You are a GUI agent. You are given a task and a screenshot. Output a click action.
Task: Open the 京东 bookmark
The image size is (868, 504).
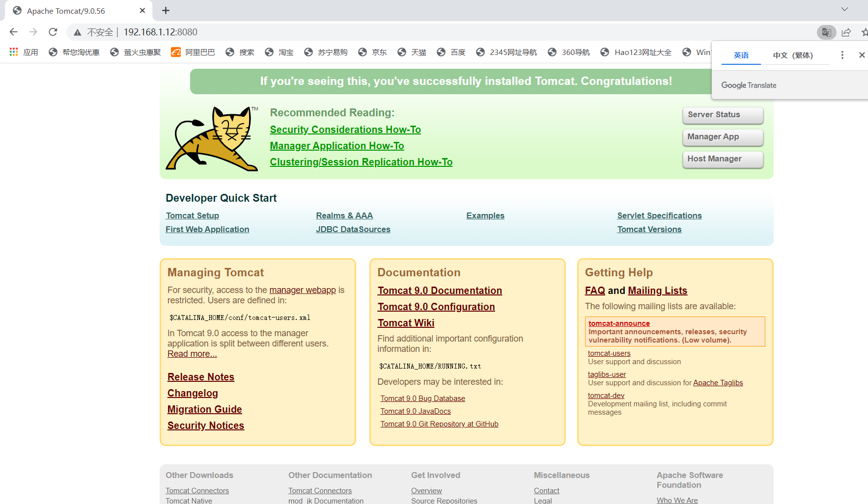click(372, 52)
